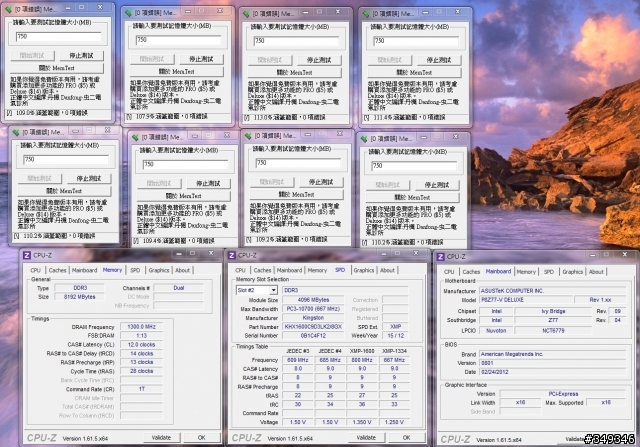Click the Z icon of the CPU-Z Memory window

[27, 256]
